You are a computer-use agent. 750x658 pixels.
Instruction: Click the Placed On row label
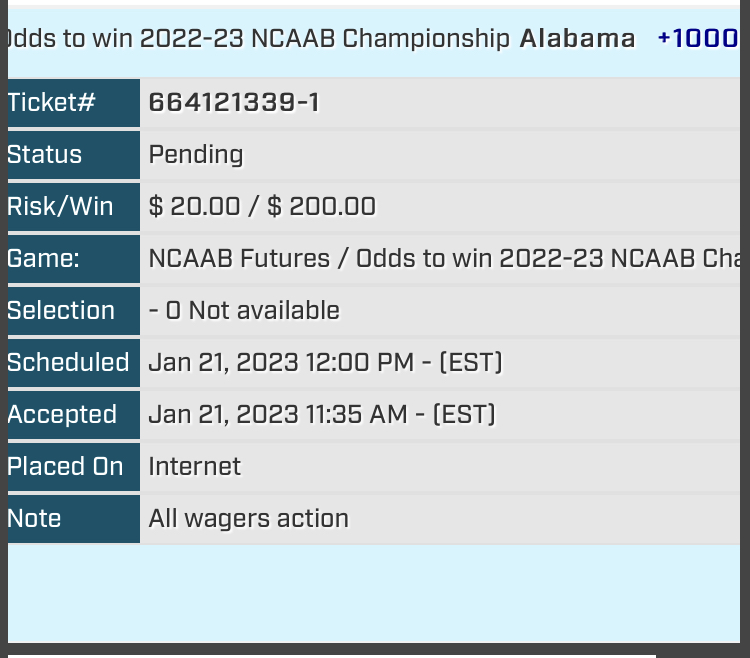(65, 467)
